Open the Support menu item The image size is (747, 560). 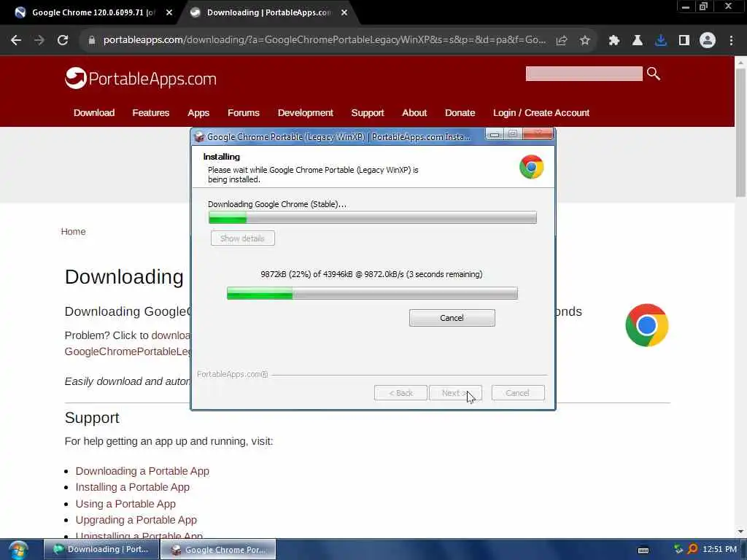tap(368, 113)
